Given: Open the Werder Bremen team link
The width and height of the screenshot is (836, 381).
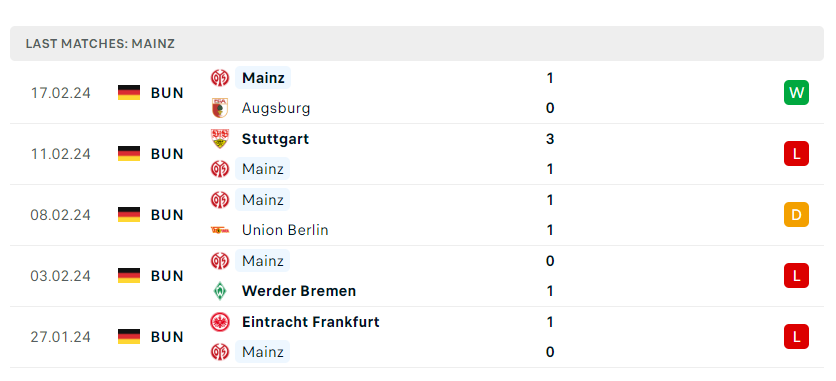Looking at the screenshot, I should coord(299,291).
